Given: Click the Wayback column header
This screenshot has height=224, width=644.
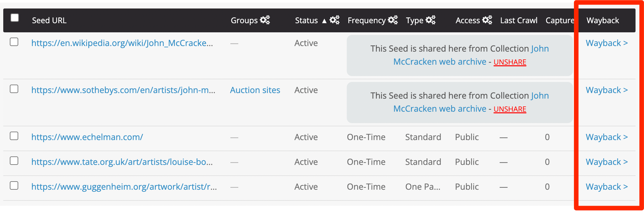Looking at the screenshot, I should (603, 21).
